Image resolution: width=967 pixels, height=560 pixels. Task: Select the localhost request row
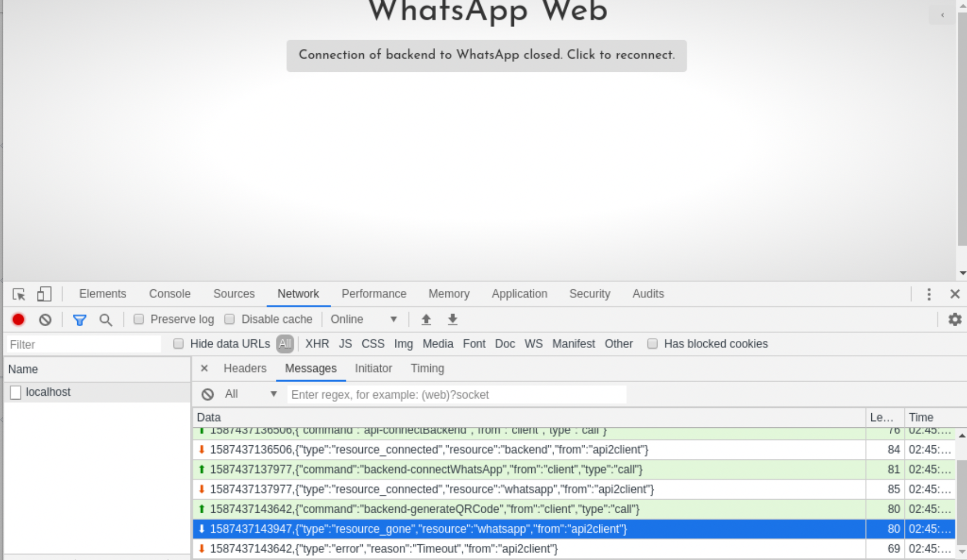tap(97, 392)
